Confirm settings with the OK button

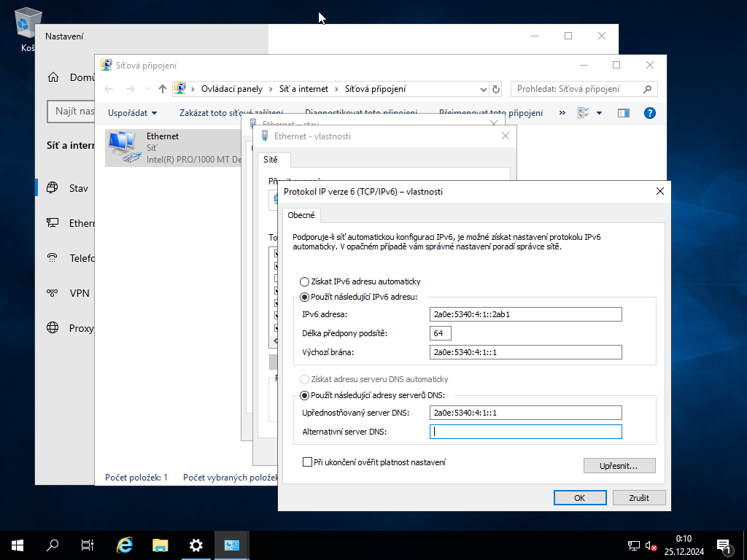579,497
